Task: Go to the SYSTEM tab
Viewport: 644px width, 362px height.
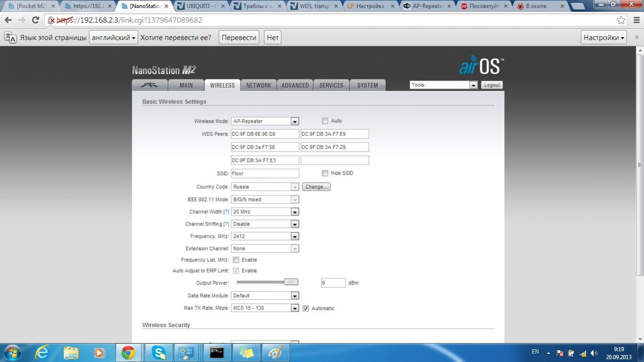Action: (367, 85)
